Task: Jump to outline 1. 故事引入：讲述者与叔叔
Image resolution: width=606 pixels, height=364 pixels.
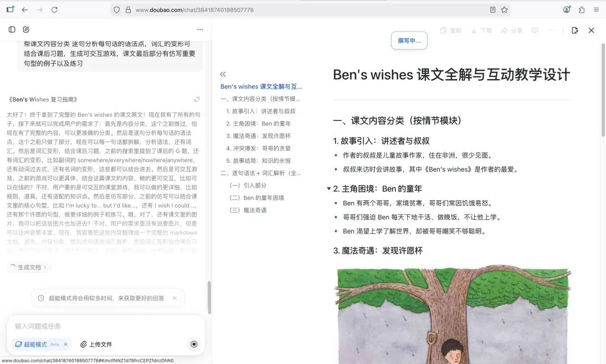Action: 261,111
